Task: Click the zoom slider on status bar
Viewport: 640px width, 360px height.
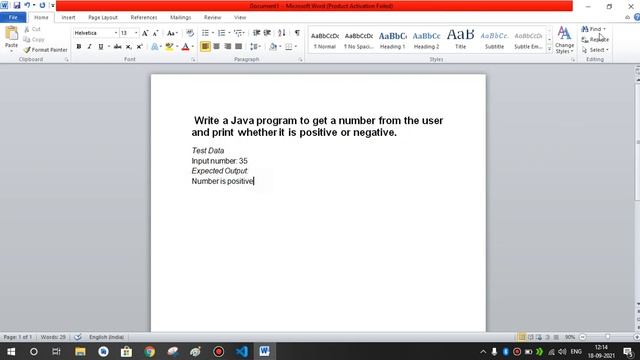Action: pyautogui.click(x=608, y=337)
